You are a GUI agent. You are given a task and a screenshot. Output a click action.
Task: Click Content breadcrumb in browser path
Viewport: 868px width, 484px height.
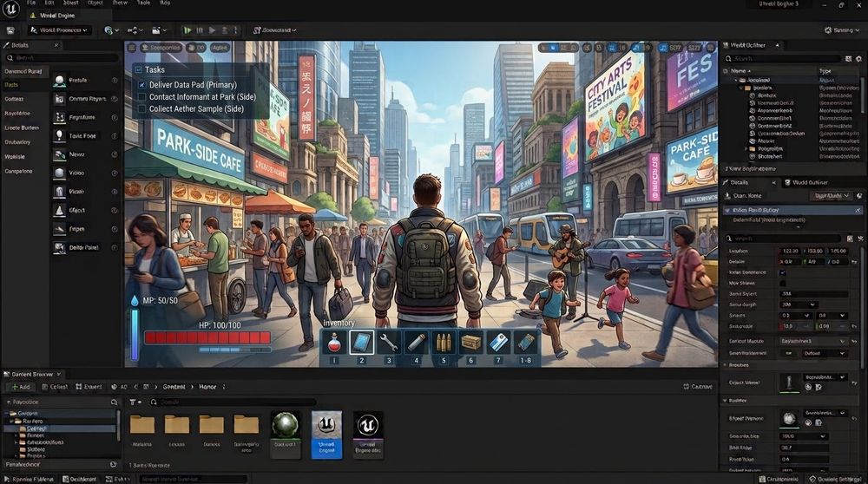click(x=174, y=387)
